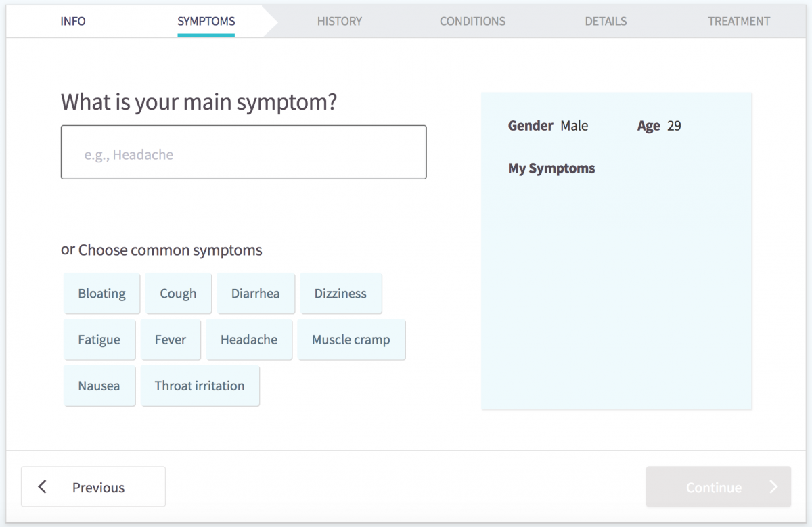Viewport: 812px width, 527px height.
Task: Choose the Throat irritation symptom chip
Action: coord(200,386)
